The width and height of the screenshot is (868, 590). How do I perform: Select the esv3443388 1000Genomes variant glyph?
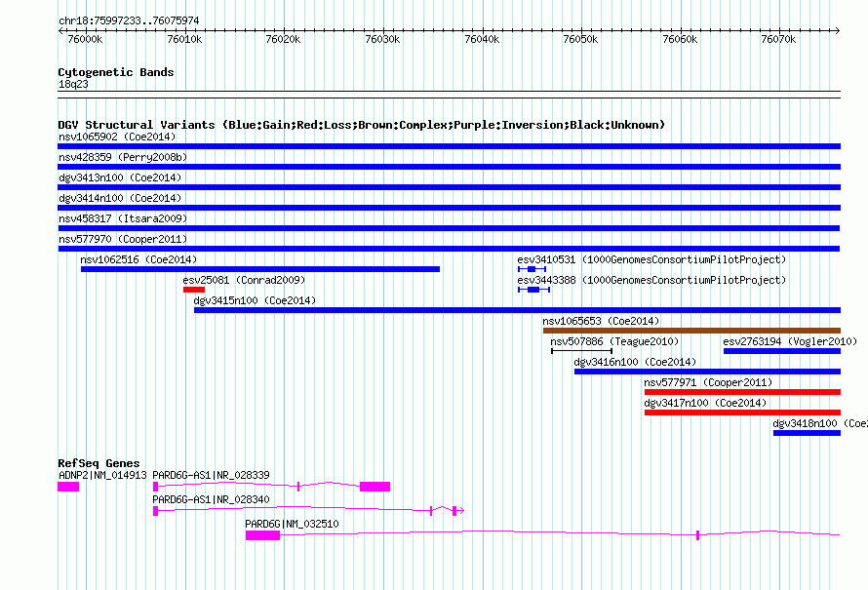[533, 290]
